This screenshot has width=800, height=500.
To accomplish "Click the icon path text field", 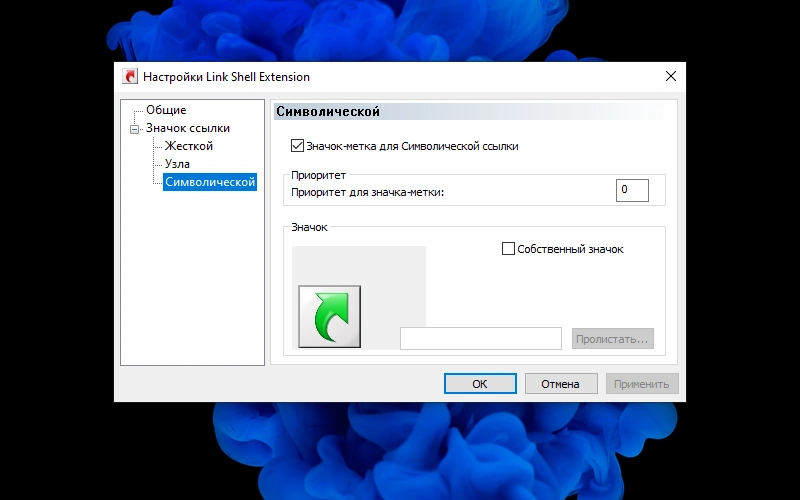I will [481, 339].
